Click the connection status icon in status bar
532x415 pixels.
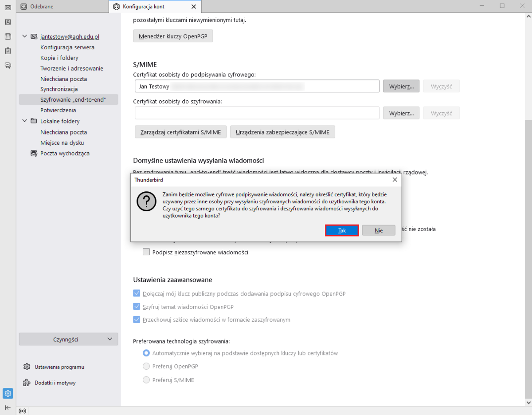point(23,411)
